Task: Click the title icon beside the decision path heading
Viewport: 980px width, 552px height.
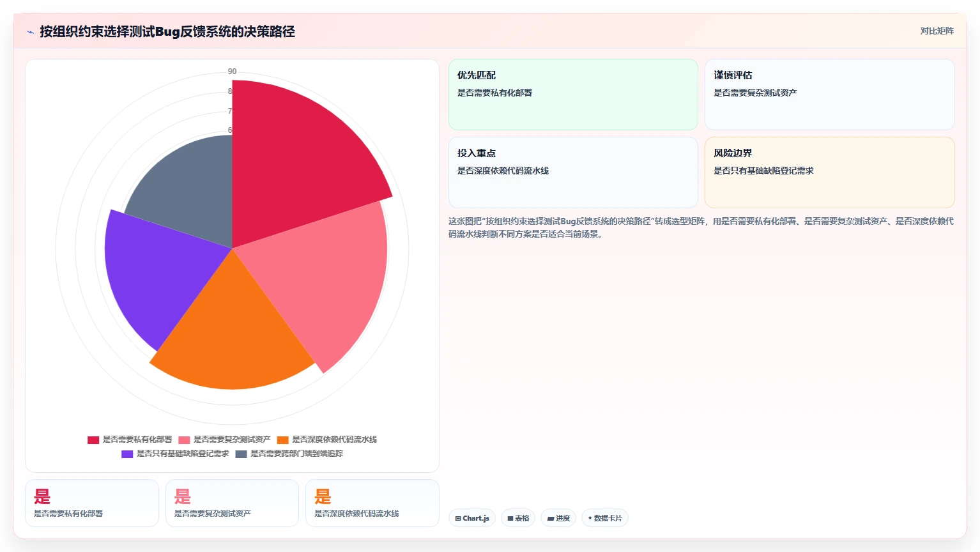Action: coord(30,32)
